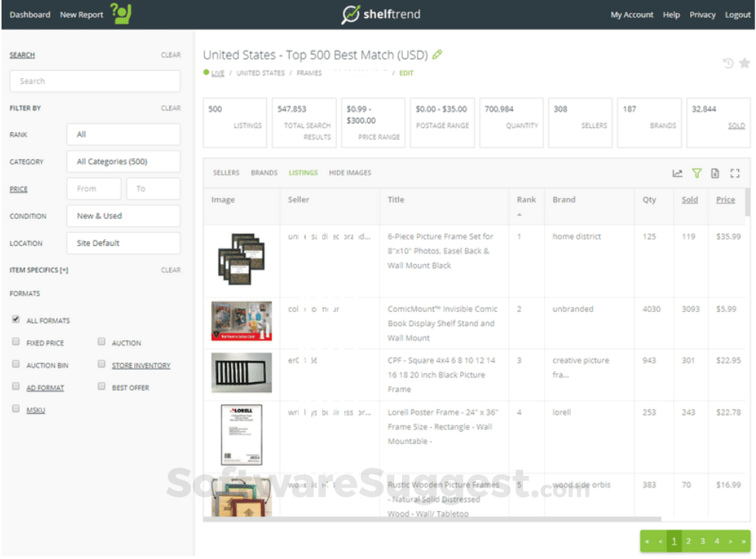Switch to the Brands tab
The height and width of the screenshot is (559, 756).
pyautogui.click(x=264, y=172)
